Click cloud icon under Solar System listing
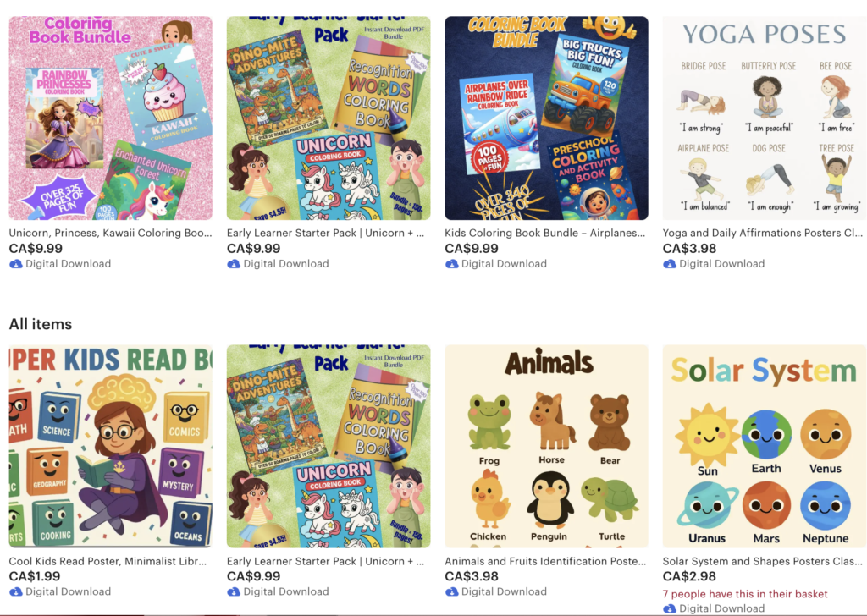 (x=669, y=608)
